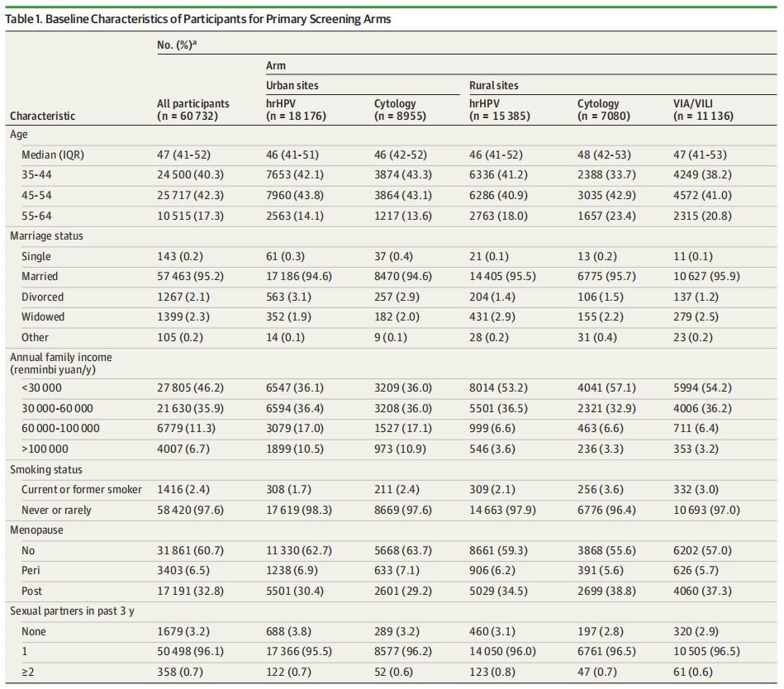Click the "Rural sites" header label
784x689 pixels.
494,85
